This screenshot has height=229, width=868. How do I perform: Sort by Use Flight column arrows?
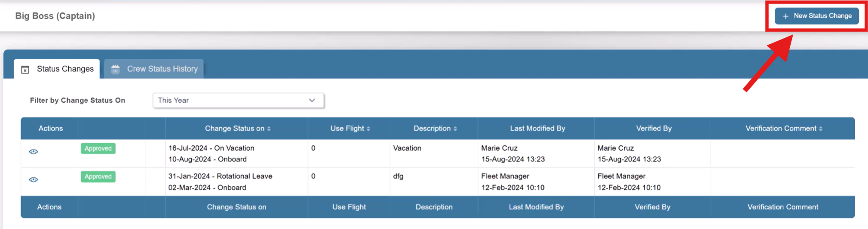point(368,128)
